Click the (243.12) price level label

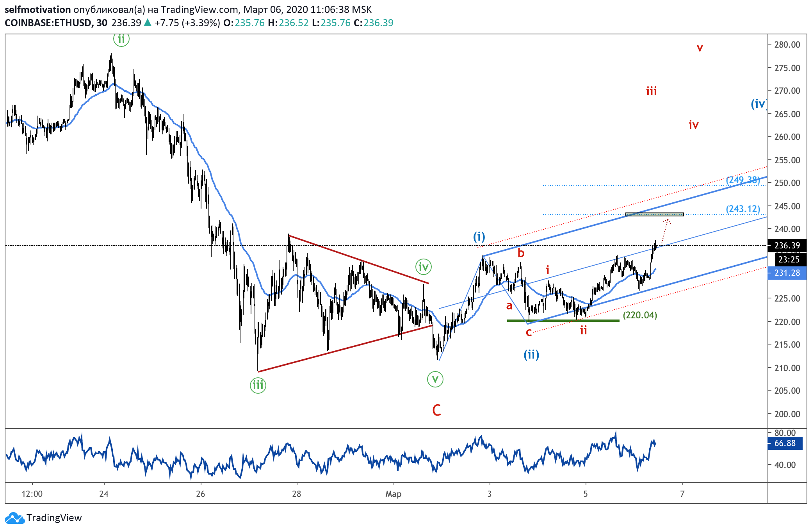click(743, 209)
